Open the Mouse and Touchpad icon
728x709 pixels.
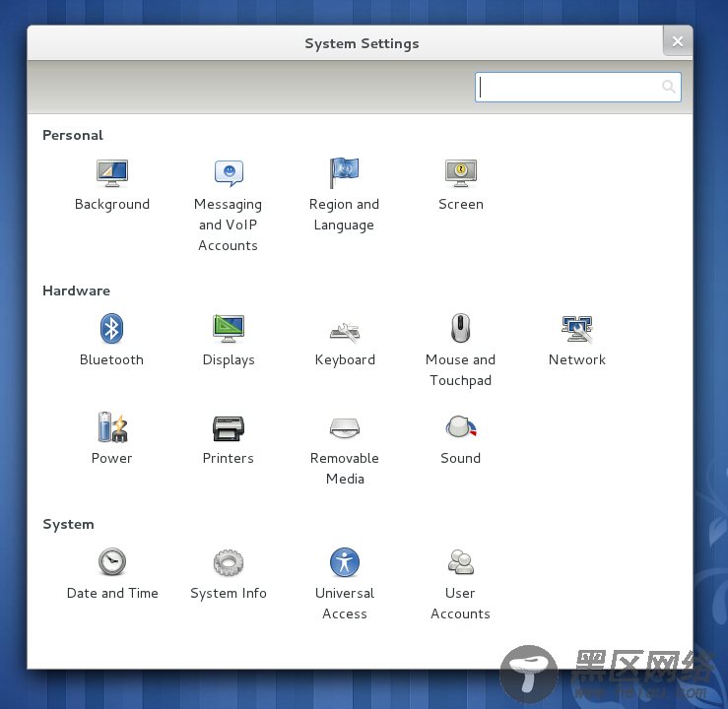pos(461,328)
